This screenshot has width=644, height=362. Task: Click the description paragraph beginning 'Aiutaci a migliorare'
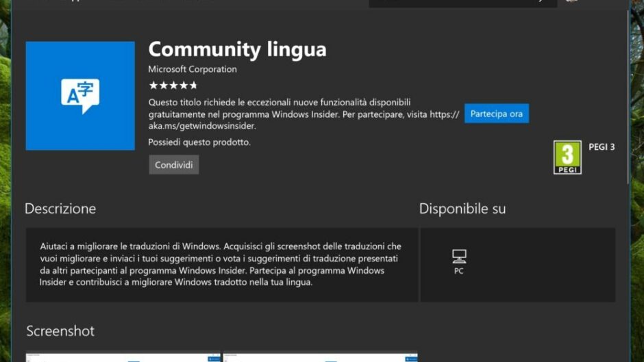tap(221, 264)
